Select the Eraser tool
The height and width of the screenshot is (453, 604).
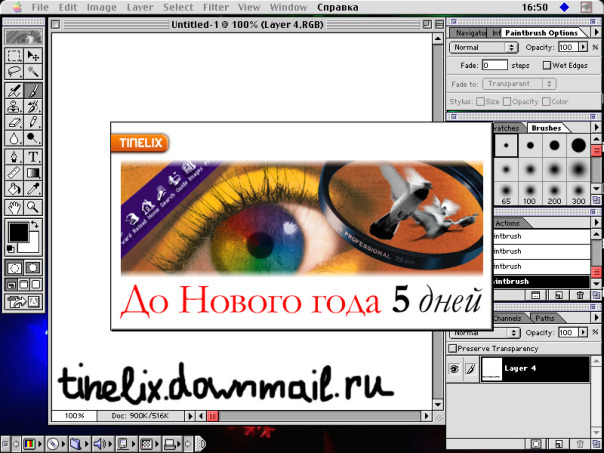[x=14, y=122]
